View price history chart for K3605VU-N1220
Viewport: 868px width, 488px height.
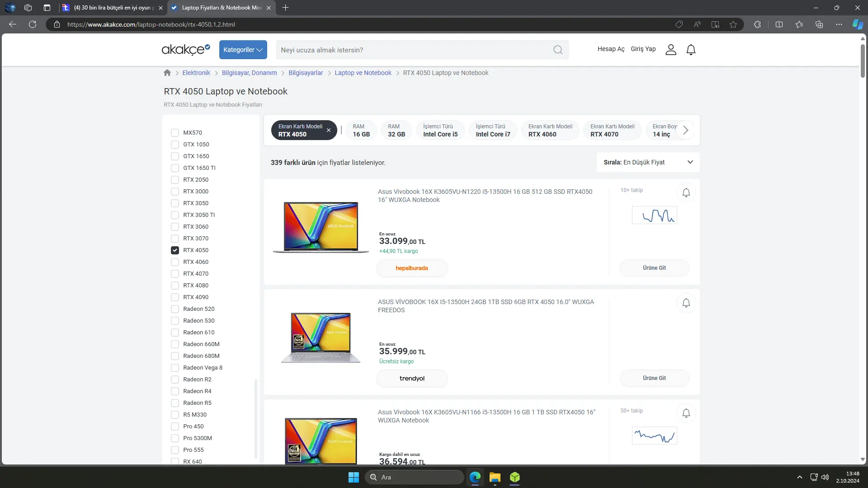click(x=654, y=215)
